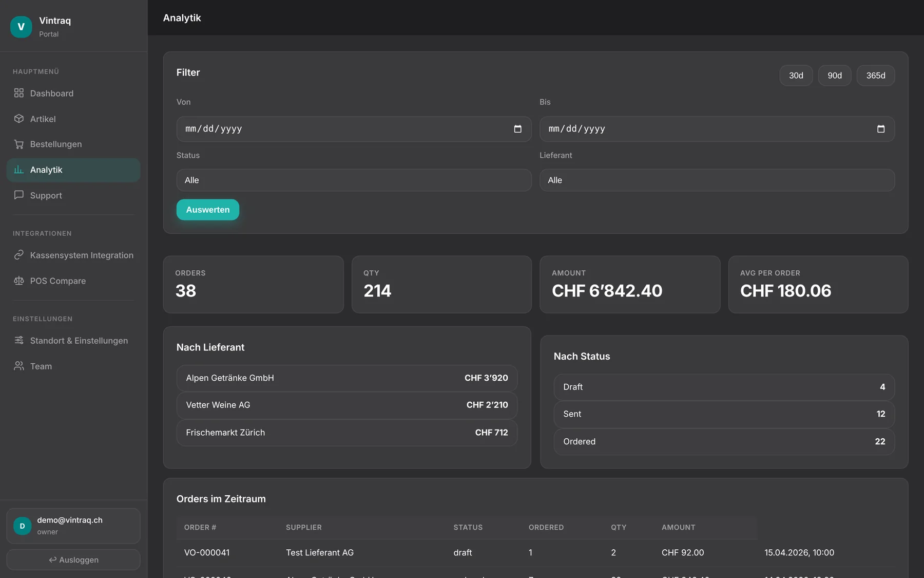
Task: Click Ausloggen to sign out
Action: [73, 560]
